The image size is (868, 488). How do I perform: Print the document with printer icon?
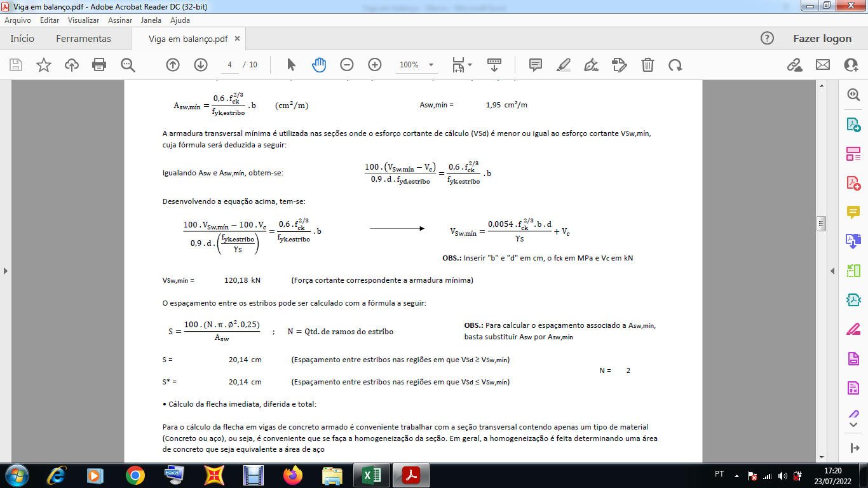[x=99, y=65]
